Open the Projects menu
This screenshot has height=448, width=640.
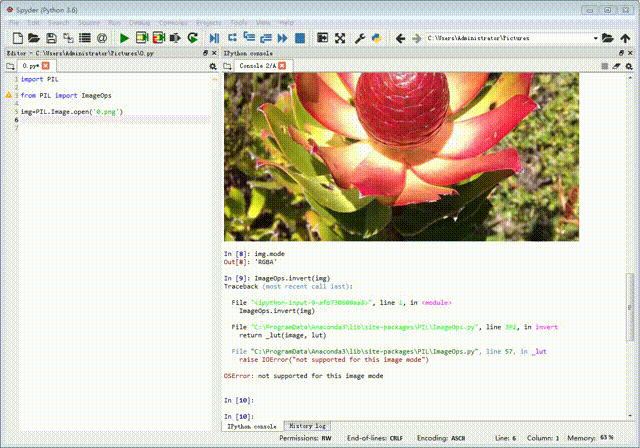[209, 22]
